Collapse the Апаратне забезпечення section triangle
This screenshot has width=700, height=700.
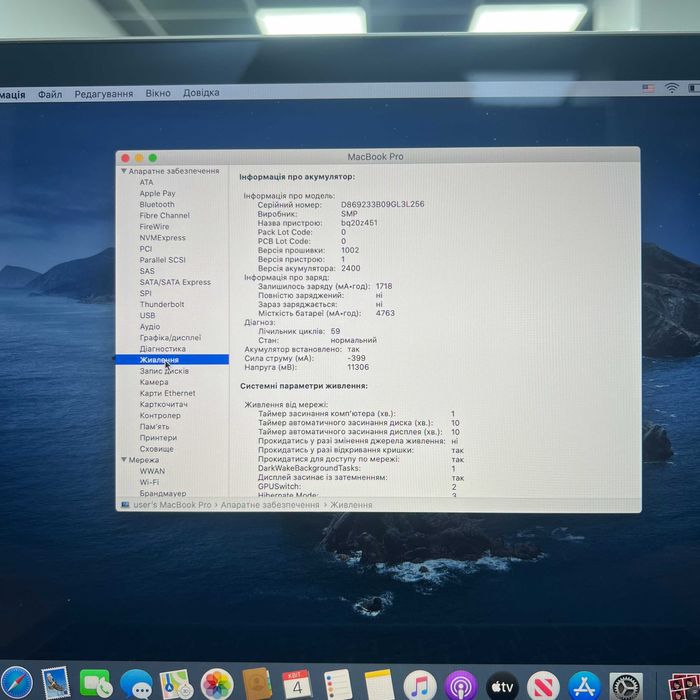click(x=124, y=171)
